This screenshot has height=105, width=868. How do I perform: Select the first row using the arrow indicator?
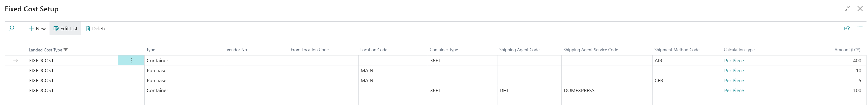point(15,61)
